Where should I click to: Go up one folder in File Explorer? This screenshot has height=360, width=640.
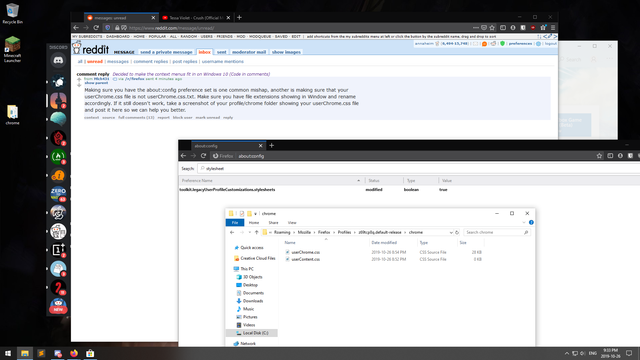pyautogui.click(x=256, y=232)
